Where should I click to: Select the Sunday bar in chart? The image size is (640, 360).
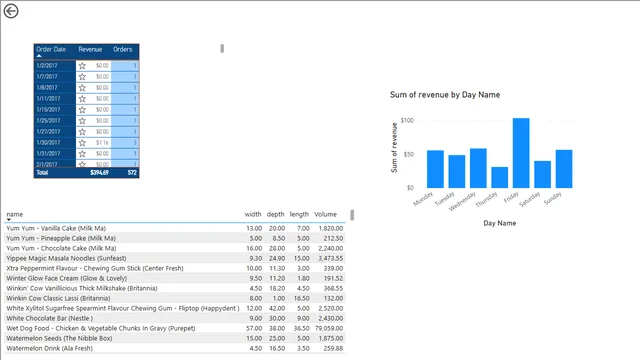(x=564, y=169)
